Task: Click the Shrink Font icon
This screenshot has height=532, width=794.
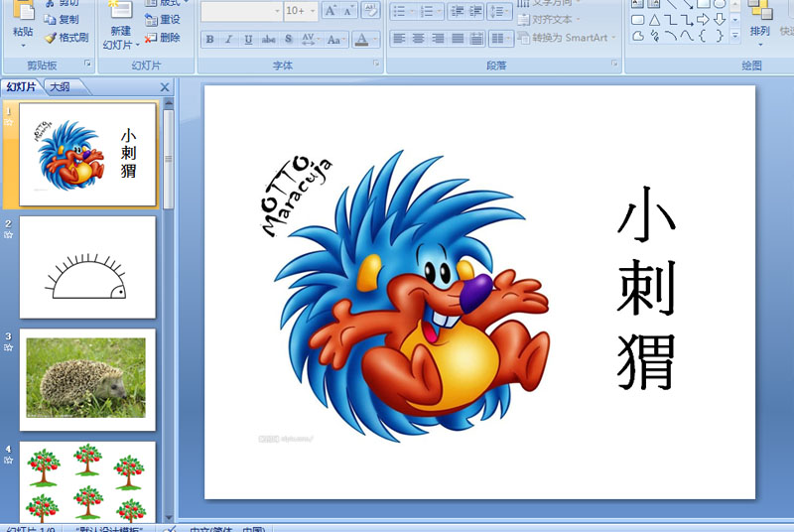Action: [348, 10]
